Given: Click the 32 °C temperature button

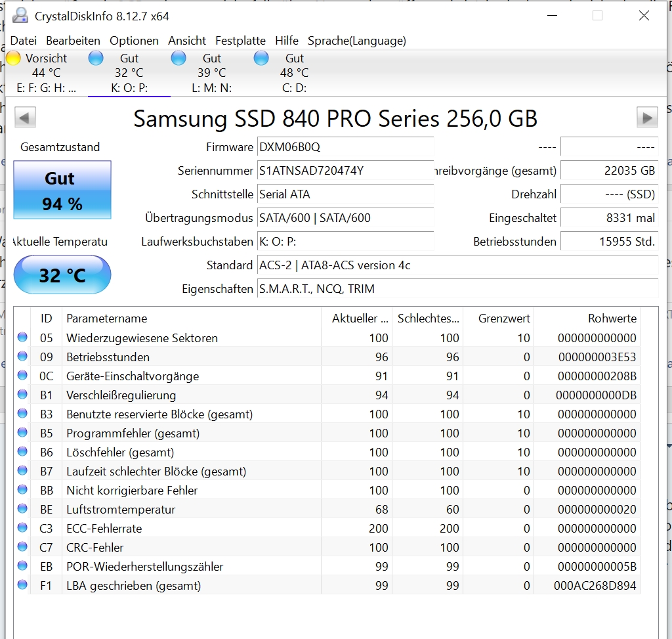Looking at the screenshot, I should (x=62, y=275).
